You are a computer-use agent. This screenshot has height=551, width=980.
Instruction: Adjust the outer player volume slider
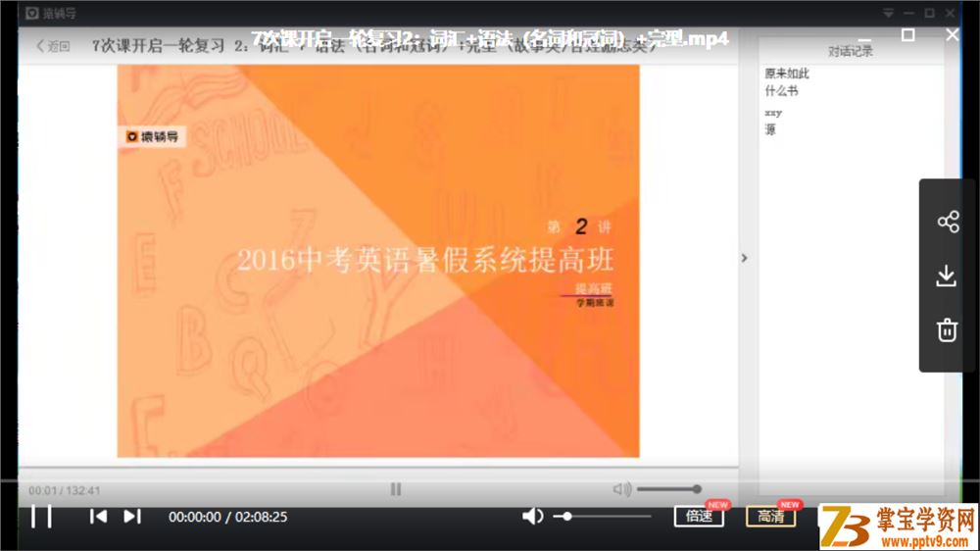pos(603,517)
